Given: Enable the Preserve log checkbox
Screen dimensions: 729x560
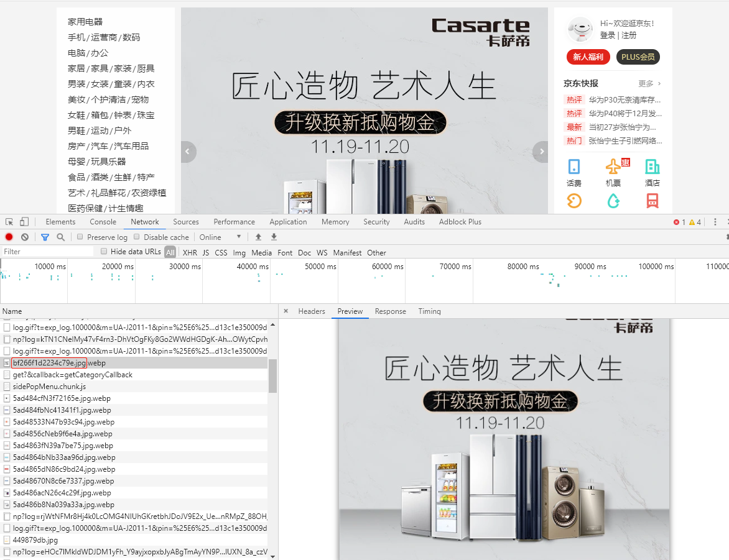Looking at the screenshot, I should tap(80, 237).
